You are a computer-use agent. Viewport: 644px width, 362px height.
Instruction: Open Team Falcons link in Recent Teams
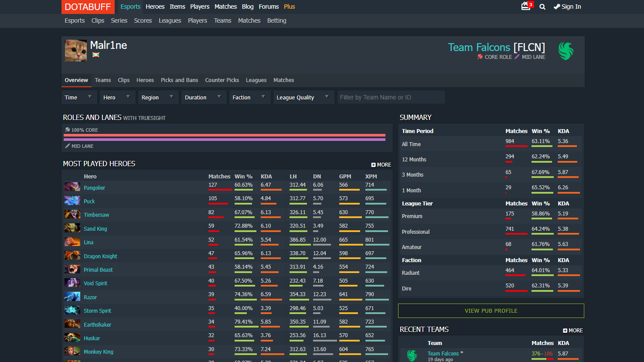[x=443, y=353]
